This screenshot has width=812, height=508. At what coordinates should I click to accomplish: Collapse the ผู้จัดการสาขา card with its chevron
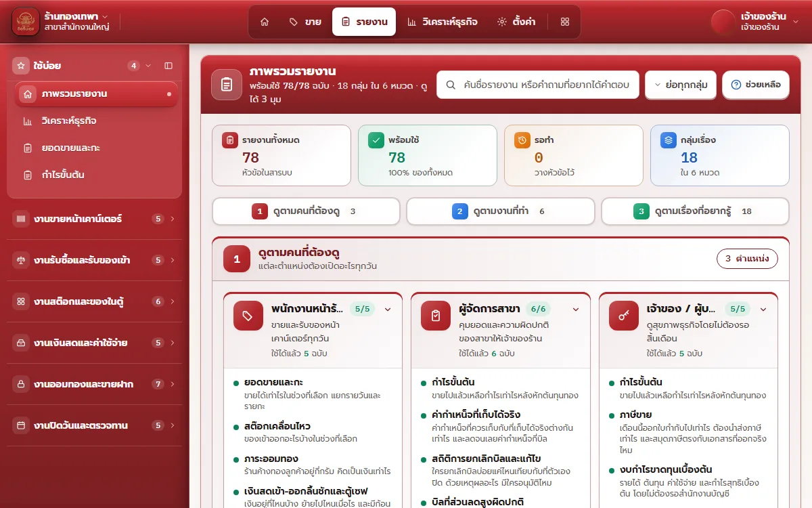576,310
